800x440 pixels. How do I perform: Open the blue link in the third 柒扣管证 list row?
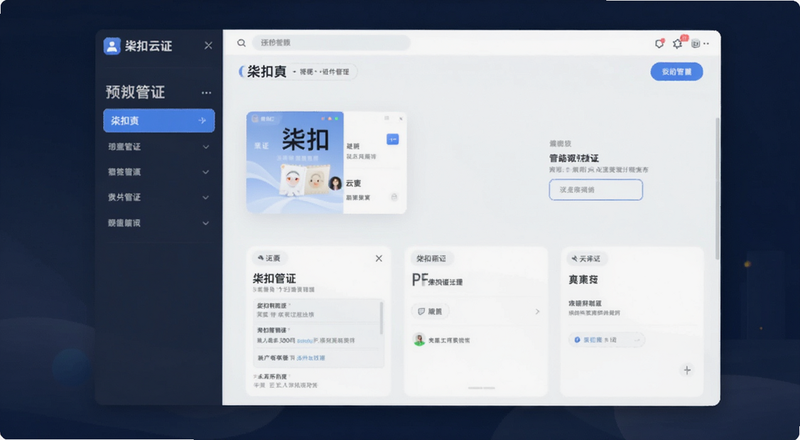(x=311, y=358)
